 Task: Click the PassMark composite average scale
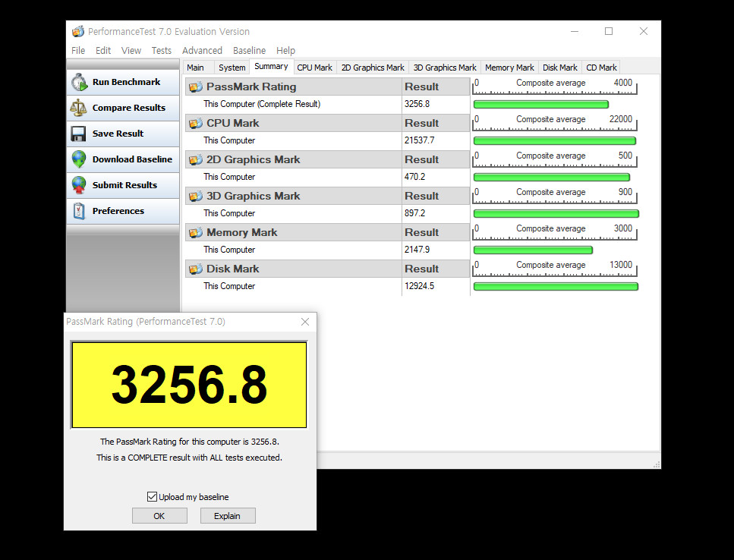(555, 87)
